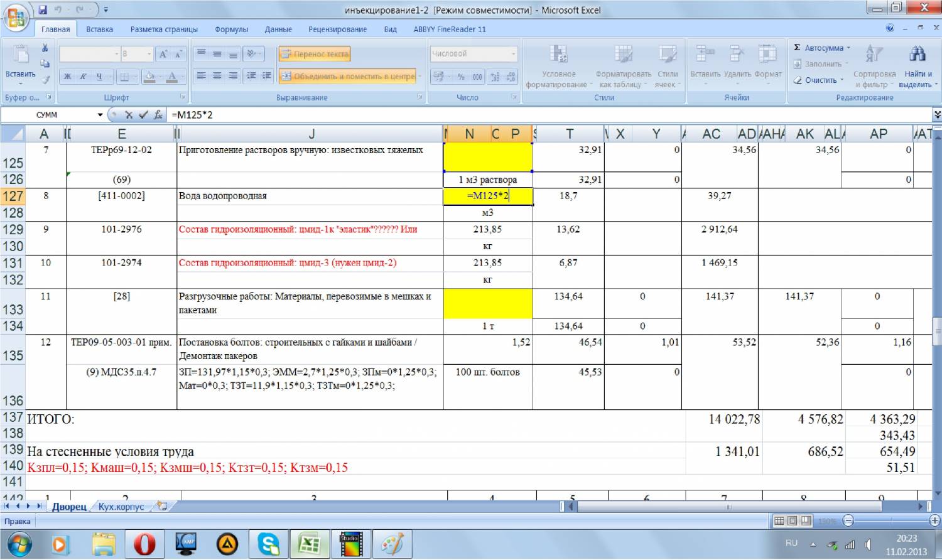Switch to the Кух.корпус sheet tab
The height and width of the screenshot is (560, 942).
pyautogui.click(x=121, y=507)
